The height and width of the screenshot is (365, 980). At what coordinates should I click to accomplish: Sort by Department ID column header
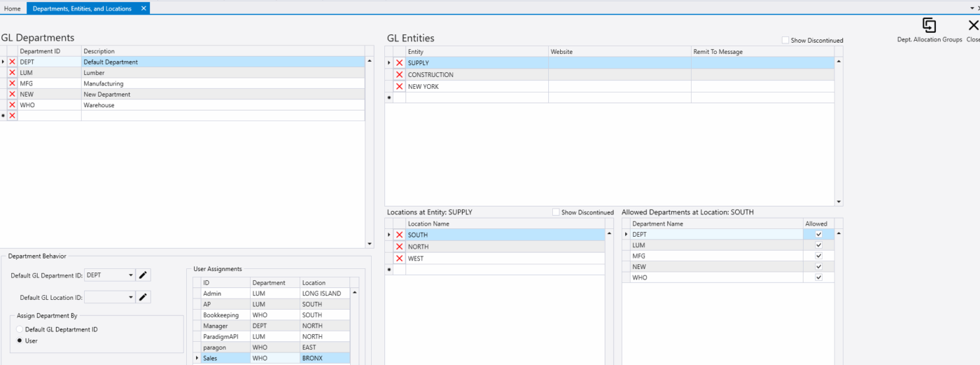[49, 51]
